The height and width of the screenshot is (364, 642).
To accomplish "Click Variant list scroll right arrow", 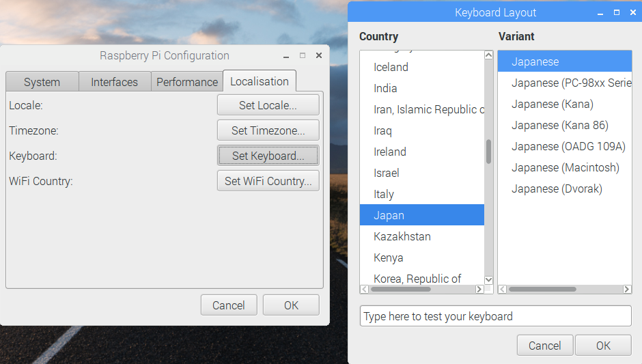I will pyautogui.click(x=627, y=289).
